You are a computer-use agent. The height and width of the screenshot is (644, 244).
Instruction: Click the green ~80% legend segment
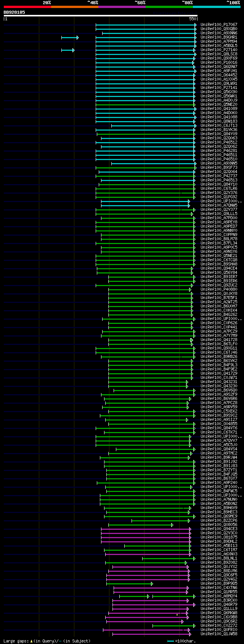pos(169,7)
